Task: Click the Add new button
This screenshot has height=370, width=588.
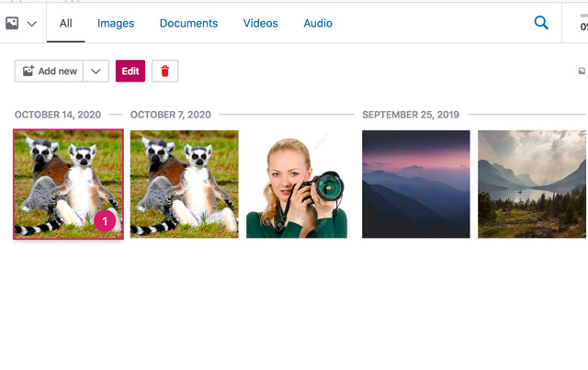Action: (50, 72)
